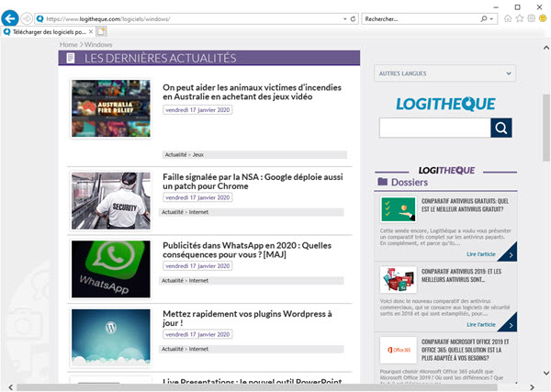
Task: Click date badge under NSA Chrome article
Action: point(197,197)
